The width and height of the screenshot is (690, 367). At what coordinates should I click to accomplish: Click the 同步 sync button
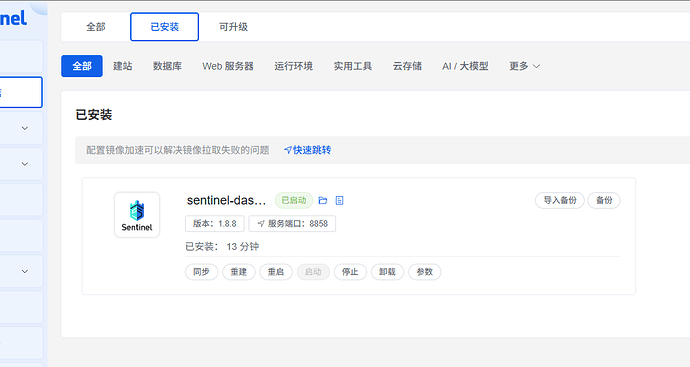tap(202, 272)
